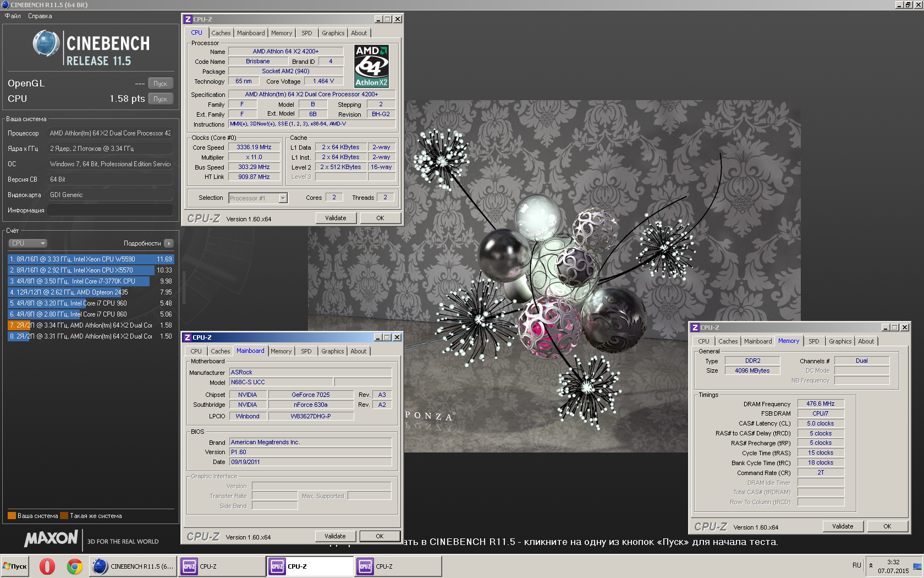
Task: Show hidden tray icons arrow
Action: [871, 565]
